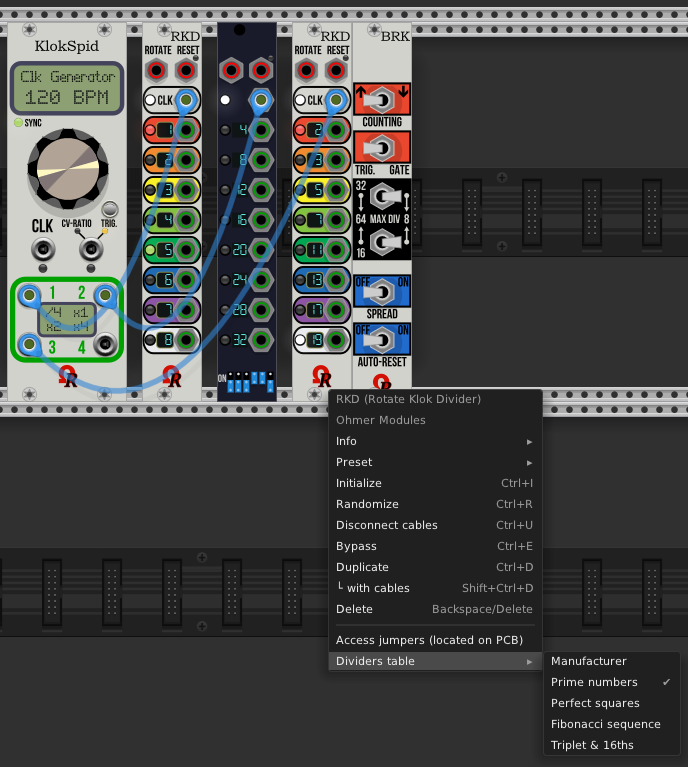Click dark RKD module output jack 32
Viewport: 688px width, 767px height.
pyautogui.click(x=261, y=339)
